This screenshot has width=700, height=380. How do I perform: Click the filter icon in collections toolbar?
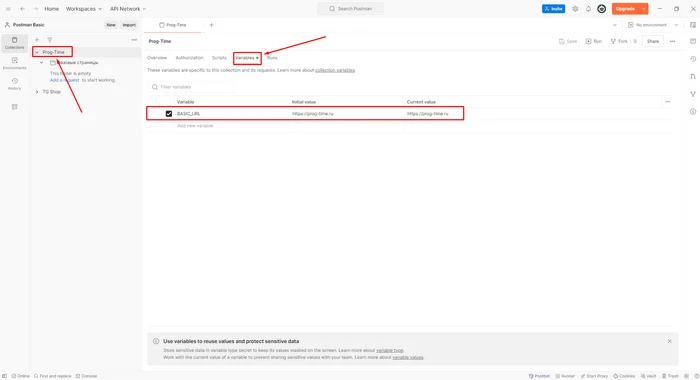pos(50,40)
